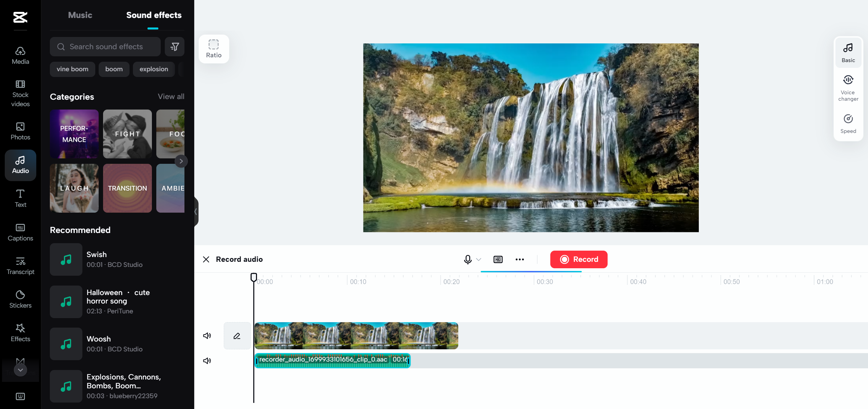Open the Speed settings
Viewport: 868px width, 409px height.
pos(848,124)
